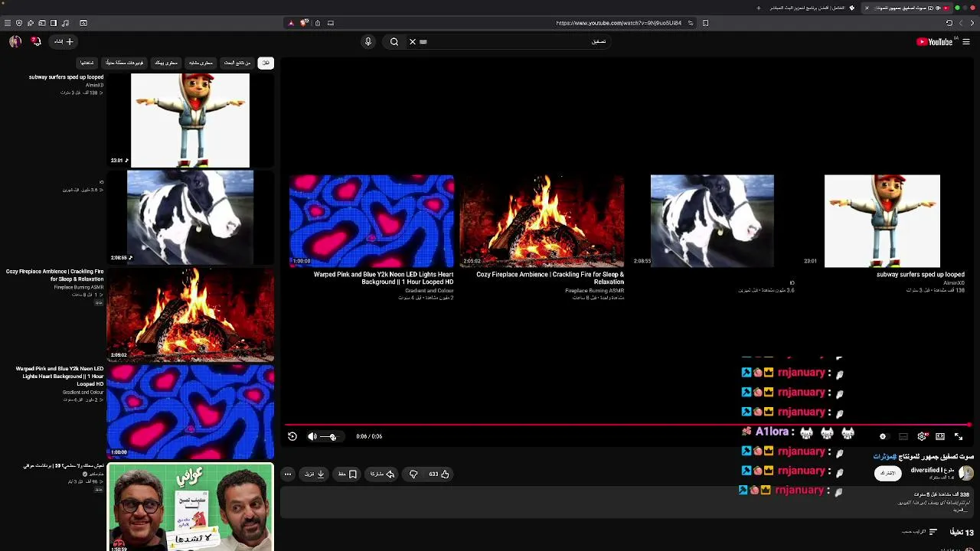This screenshot has width=980, height=551.
Task: Mute the video volume speaker icon
Action: pos(312,436)
